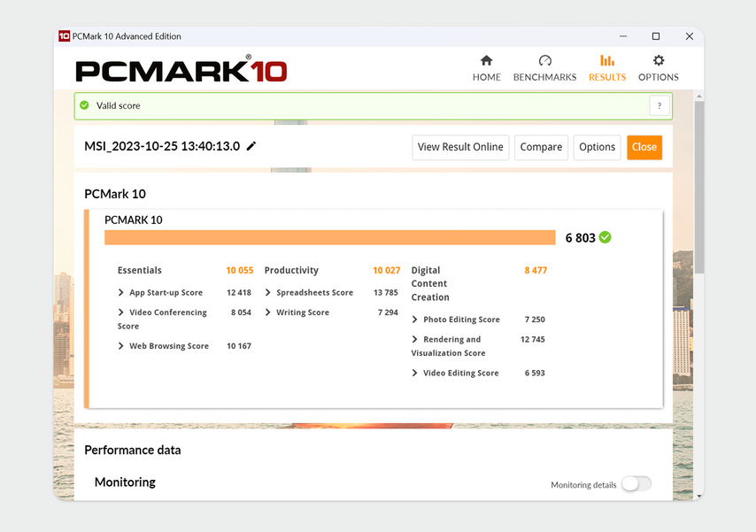Screen dimensions: 756x532
Task: Click Essentials score 10 055
Action: 240,270
